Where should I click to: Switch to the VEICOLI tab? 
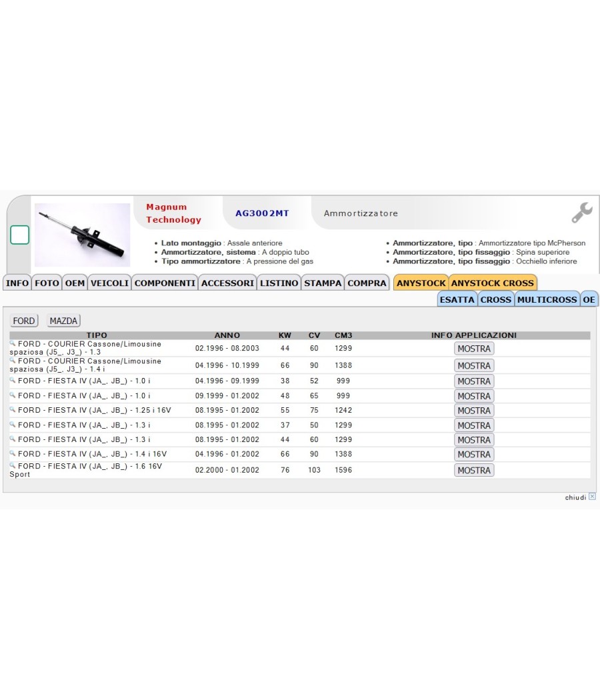pyautogui.click(x=109, y=283)
